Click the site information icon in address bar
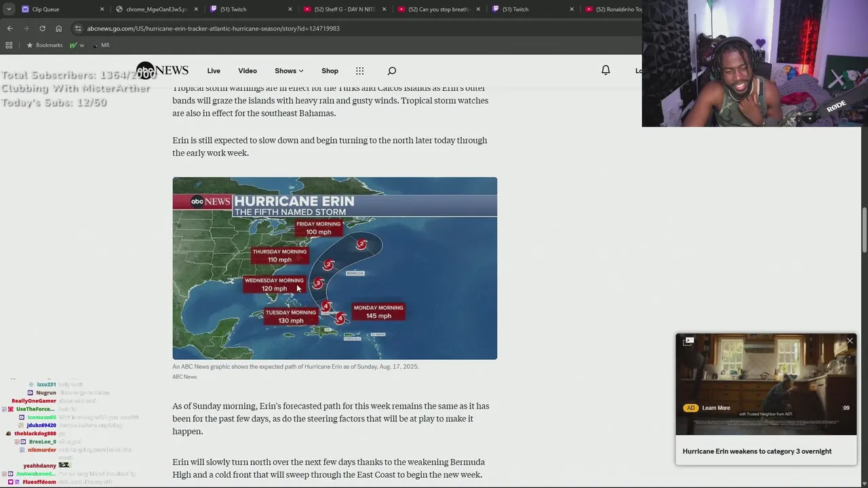Viewport: 868px width, 488px height. (x=78, y=28)
